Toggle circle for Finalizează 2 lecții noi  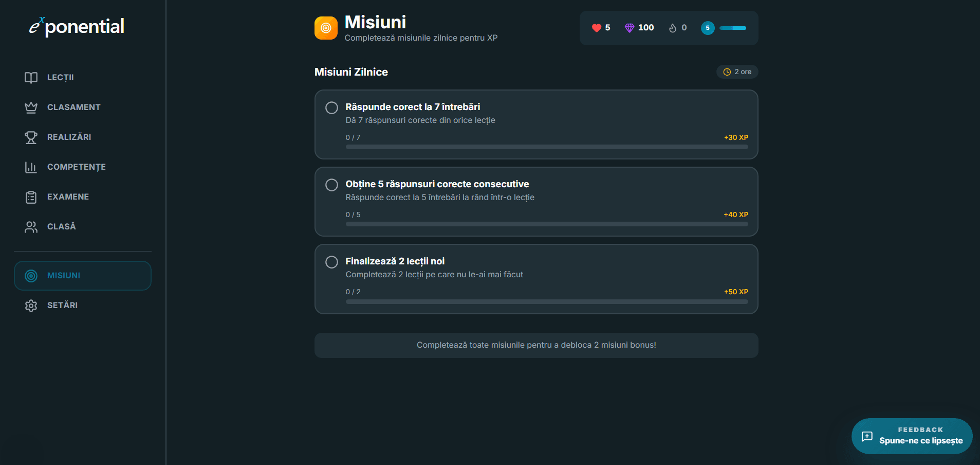[331, 262]
